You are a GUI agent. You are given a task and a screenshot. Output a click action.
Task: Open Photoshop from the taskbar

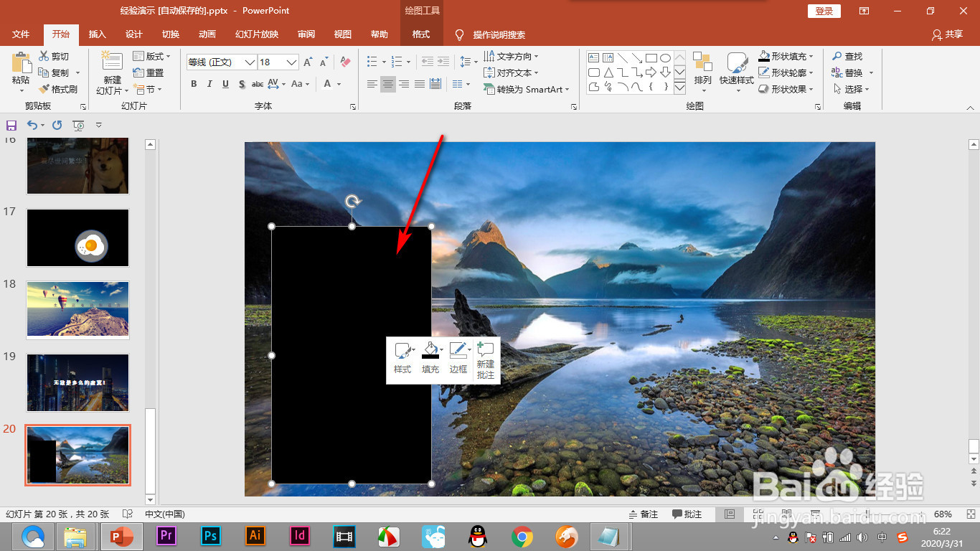[x=210, y=536]
